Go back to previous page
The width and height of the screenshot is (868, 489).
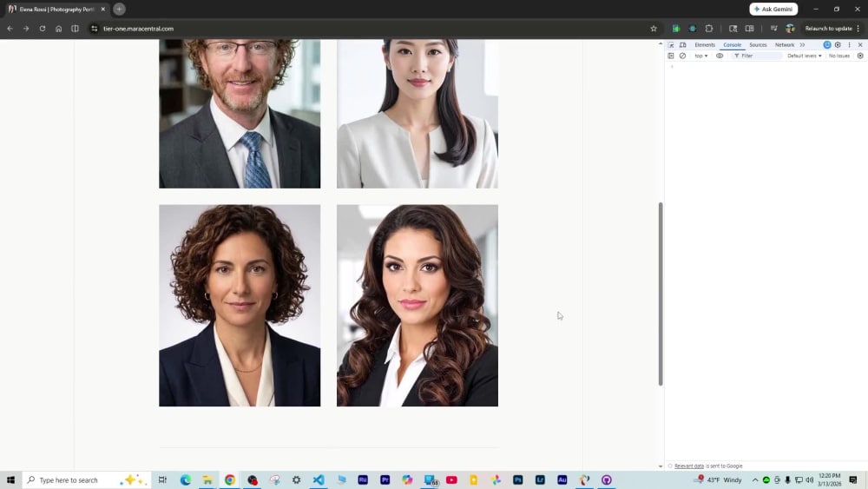tap(10, 29)
